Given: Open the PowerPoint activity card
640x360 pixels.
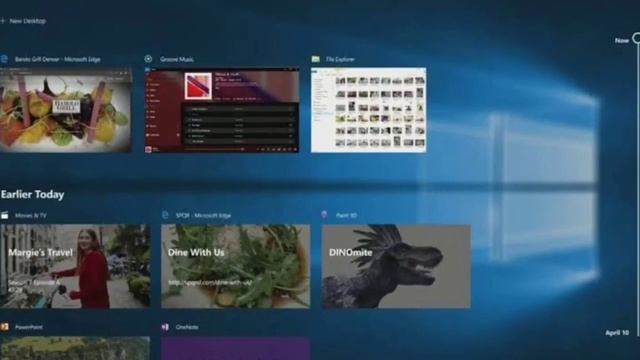Looking at the screenshot, I should click(x=75, y=348).
